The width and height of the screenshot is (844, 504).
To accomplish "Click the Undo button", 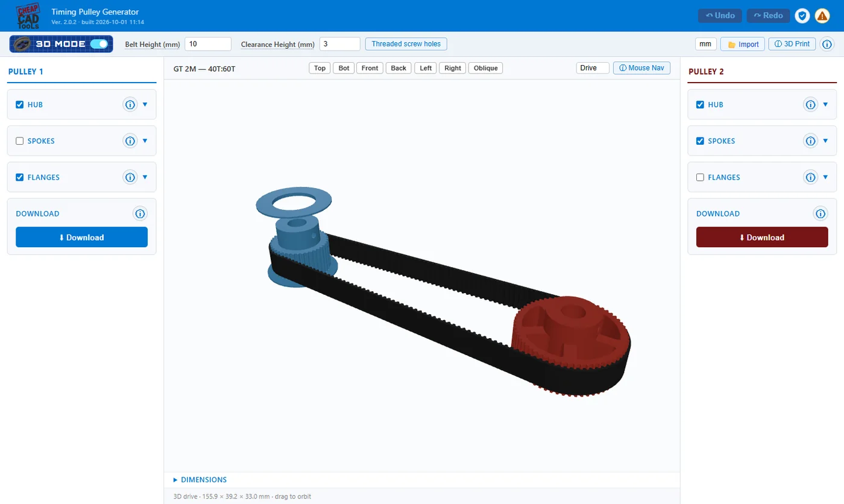I will [720, 16].
